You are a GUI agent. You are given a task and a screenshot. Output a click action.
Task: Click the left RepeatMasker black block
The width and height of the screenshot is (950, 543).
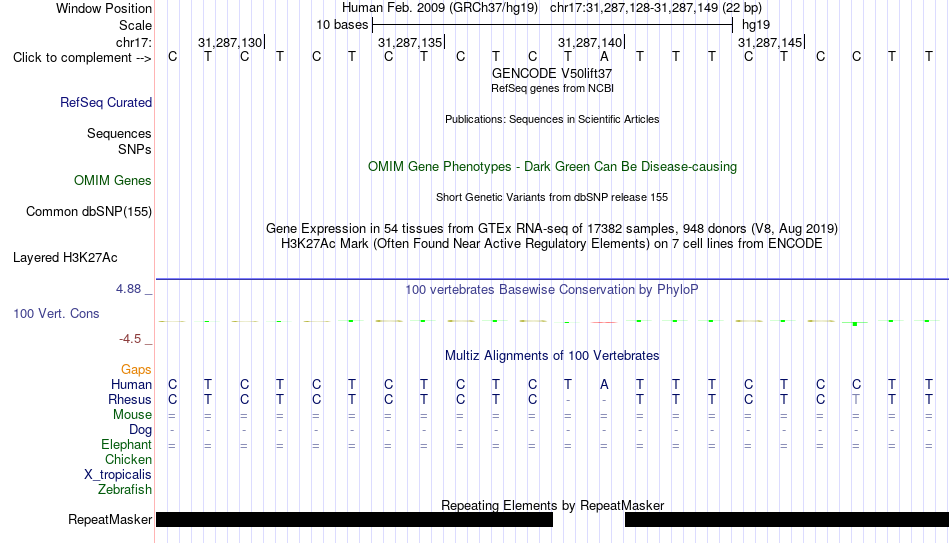pyautogui.click(x=354, y=519)
